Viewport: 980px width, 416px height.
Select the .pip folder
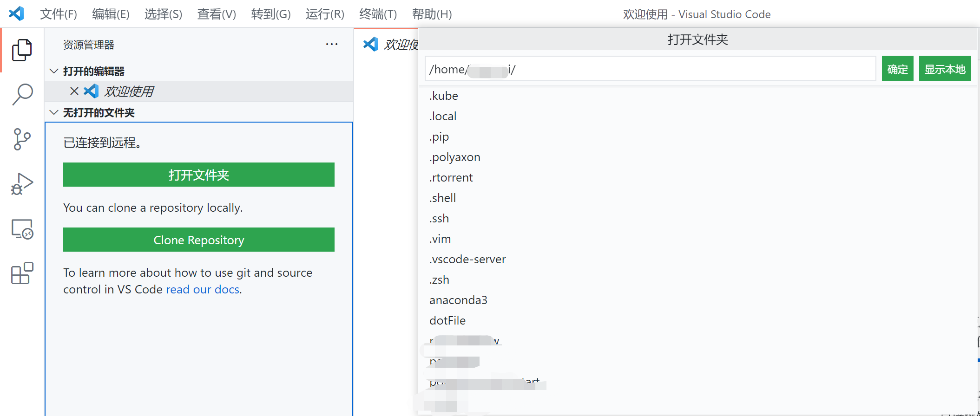[697, 136]
